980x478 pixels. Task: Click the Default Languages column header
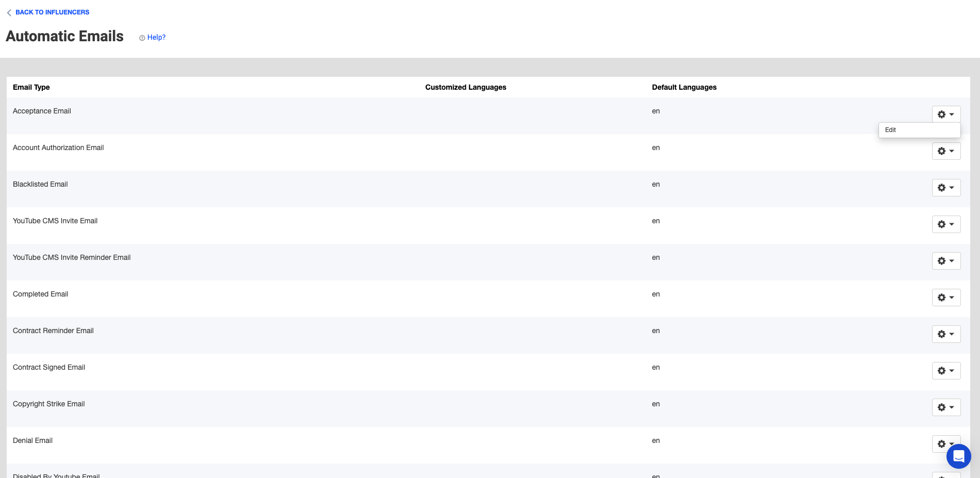pos(684,87)
